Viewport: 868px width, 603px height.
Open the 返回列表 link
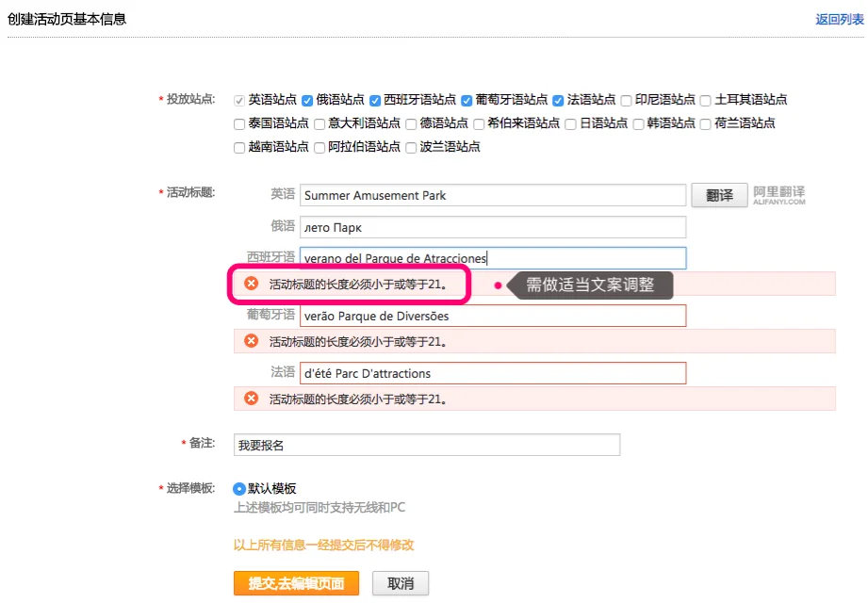(x=839, y=20)
